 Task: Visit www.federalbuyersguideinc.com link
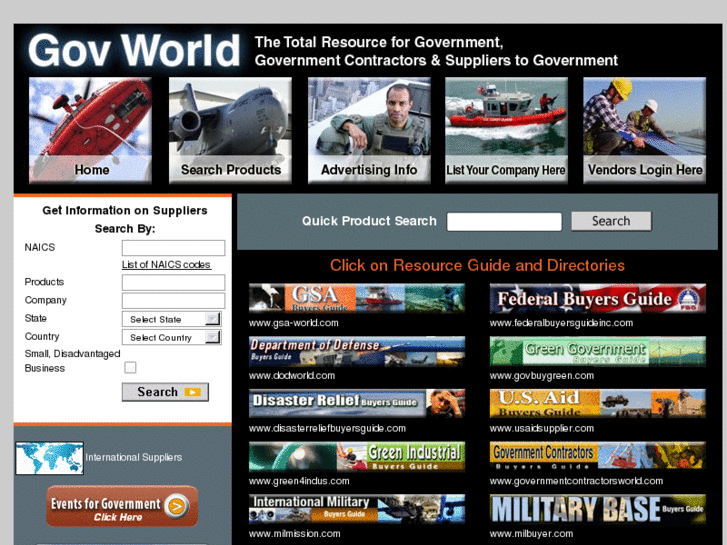[x=561, y=323]
